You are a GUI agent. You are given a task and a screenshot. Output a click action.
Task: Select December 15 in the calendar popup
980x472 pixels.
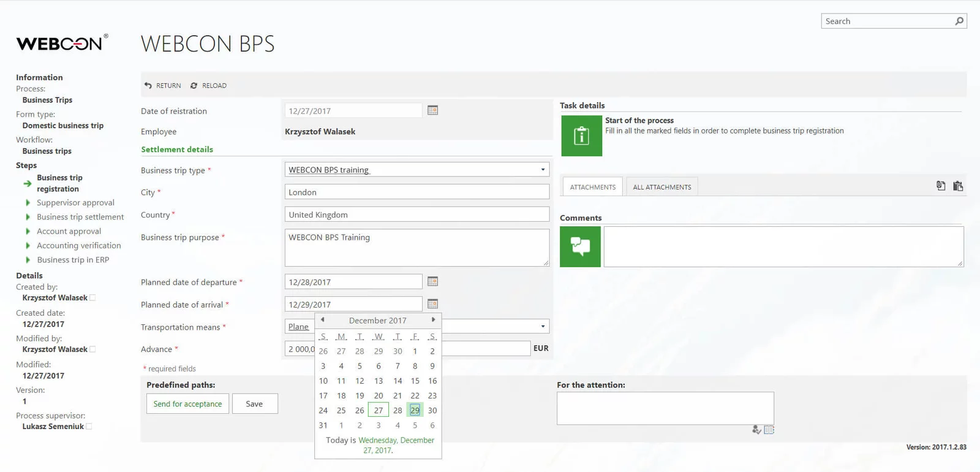(415, 381)
